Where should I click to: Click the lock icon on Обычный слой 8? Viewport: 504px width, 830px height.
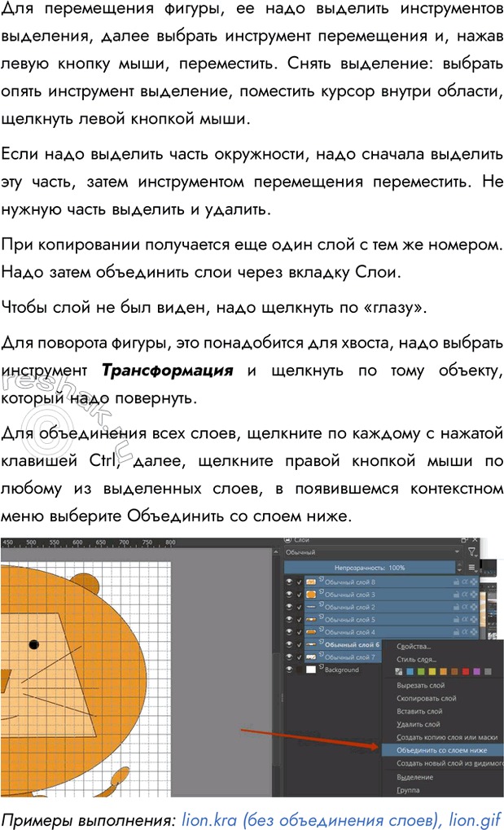(456, 582)
